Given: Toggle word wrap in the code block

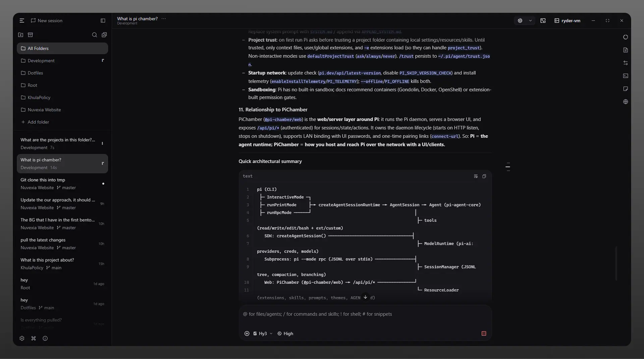Looking at the screenshot, I should (x=476, y=176).
